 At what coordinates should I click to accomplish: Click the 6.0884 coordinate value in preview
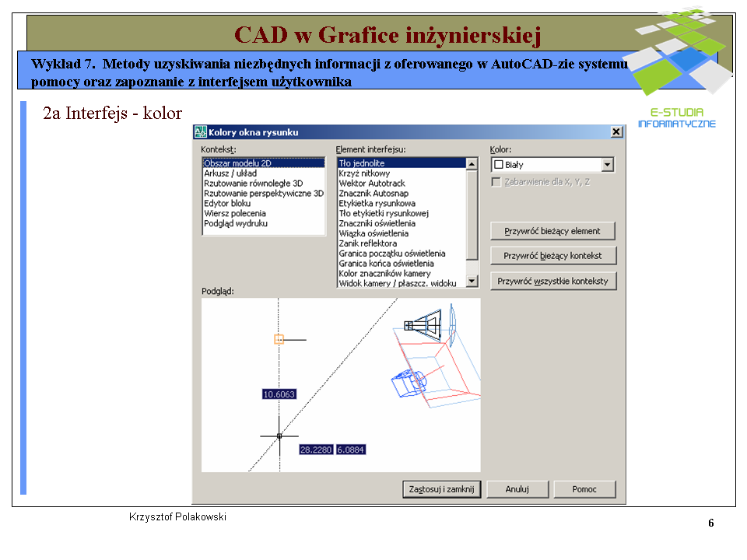click(351, 450)
